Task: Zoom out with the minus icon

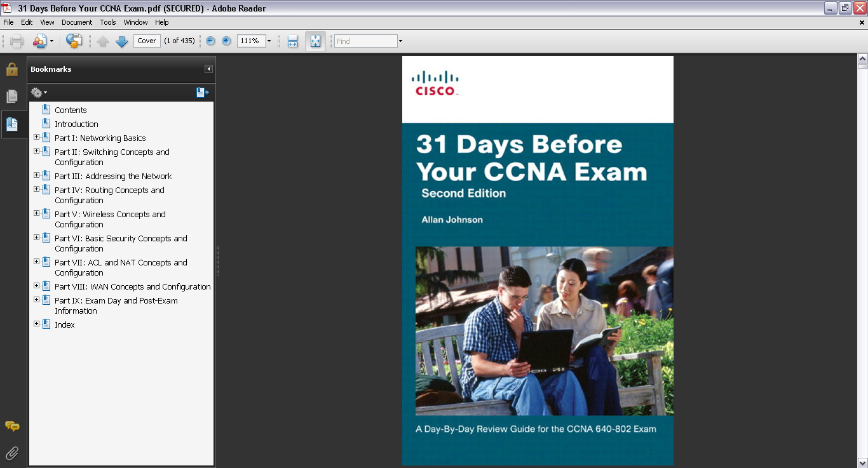Action: coord(211,41)
